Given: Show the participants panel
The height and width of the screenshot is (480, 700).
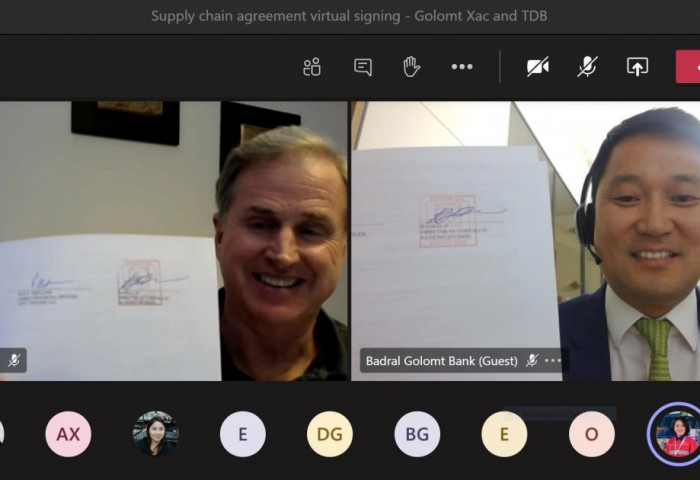Looking at the screenshot, I should 312,67.
